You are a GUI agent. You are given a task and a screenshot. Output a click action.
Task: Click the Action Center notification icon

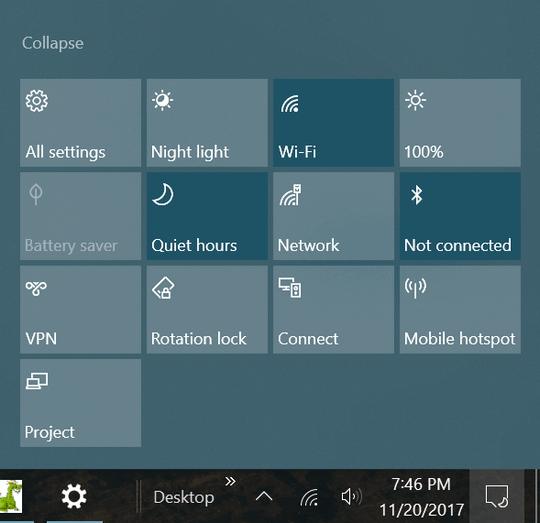click(x=497, y=496)
